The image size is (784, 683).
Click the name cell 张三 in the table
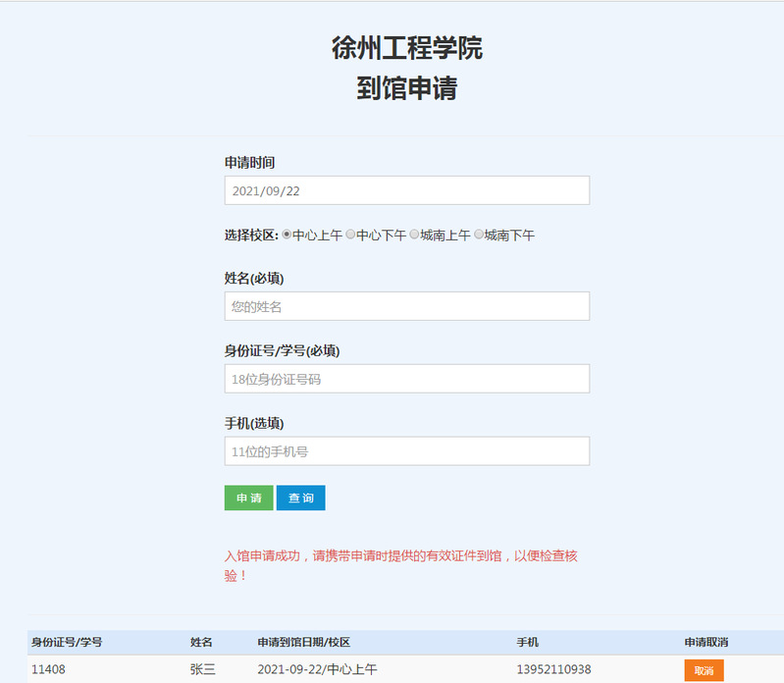202,670
